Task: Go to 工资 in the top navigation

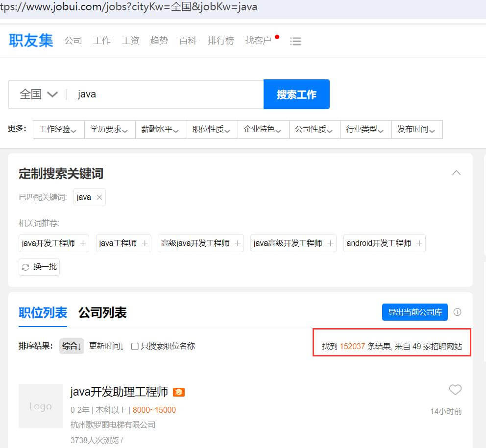Action: pos(130,41)
